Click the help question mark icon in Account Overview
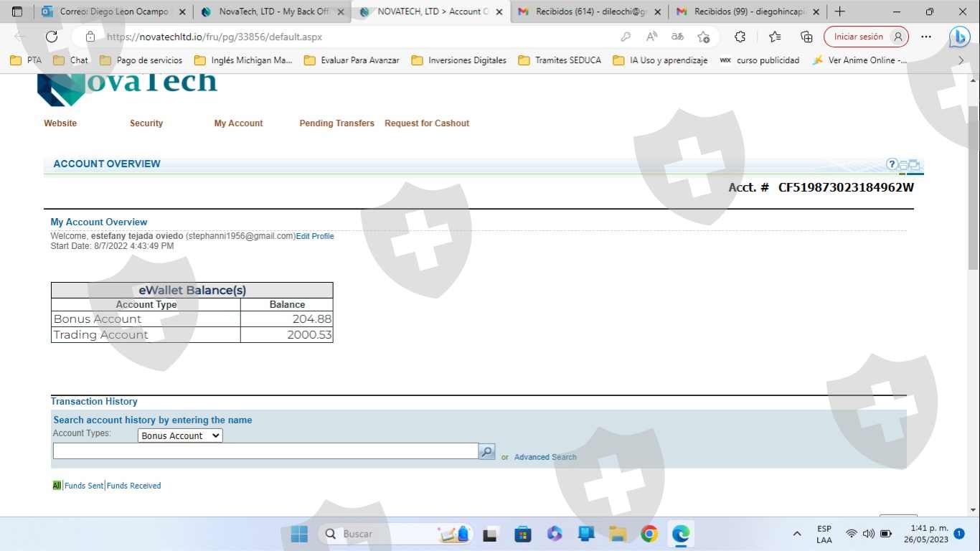This screenshot has width=980, height=551. [892, 164]
